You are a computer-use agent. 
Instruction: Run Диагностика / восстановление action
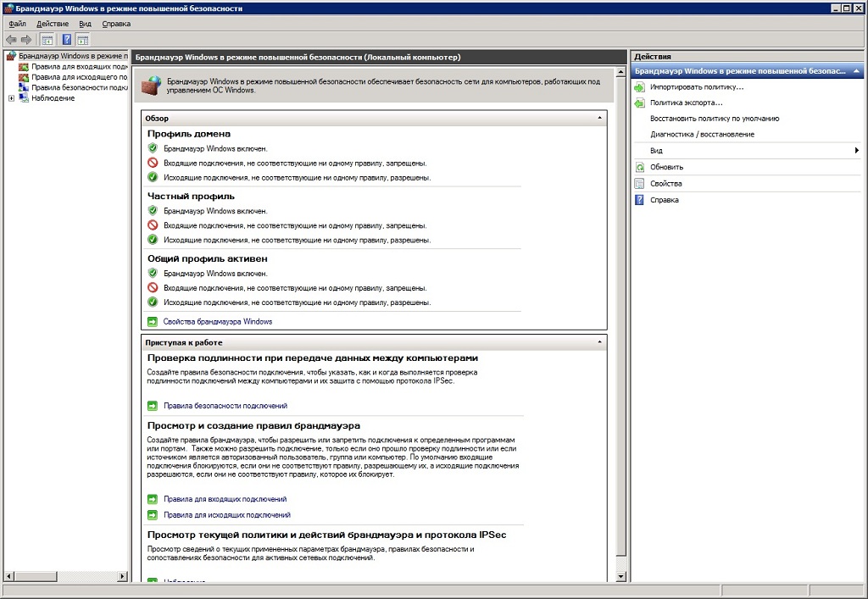click(x=703, y=135)
